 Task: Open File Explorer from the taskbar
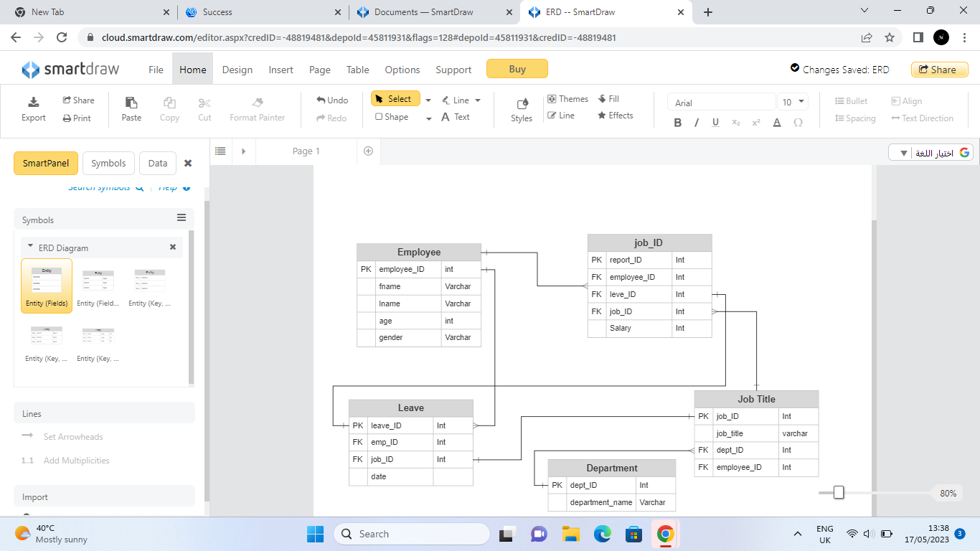point(570,534)
